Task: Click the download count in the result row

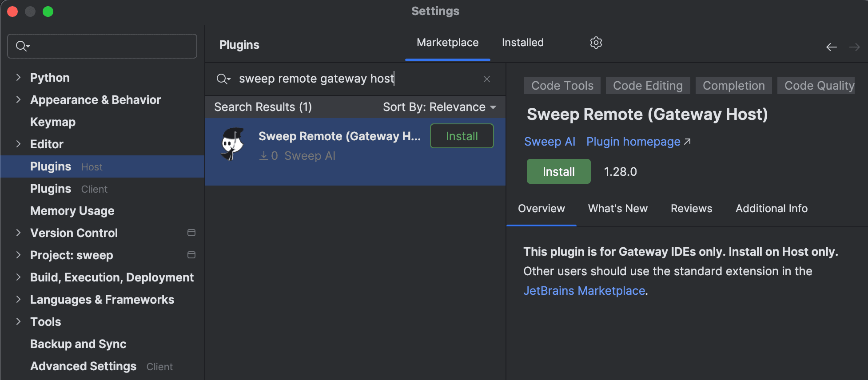Action: pos(269,156)
